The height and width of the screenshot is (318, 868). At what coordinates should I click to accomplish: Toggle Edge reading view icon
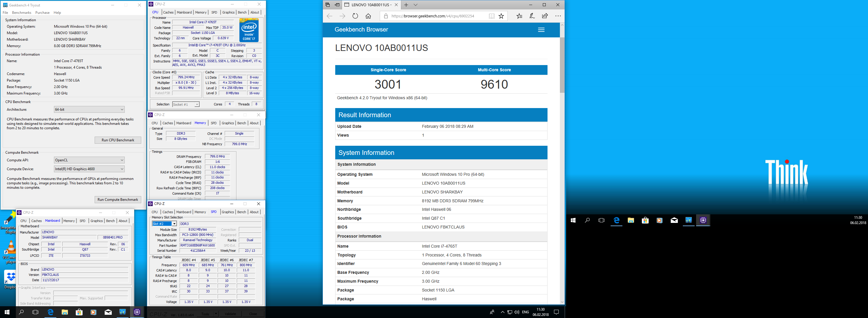tap(491, 16)
